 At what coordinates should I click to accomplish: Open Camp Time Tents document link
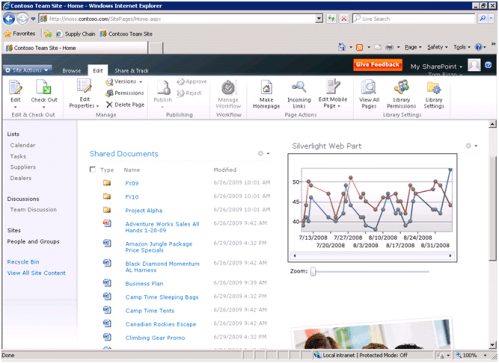(x=150, y=311)
